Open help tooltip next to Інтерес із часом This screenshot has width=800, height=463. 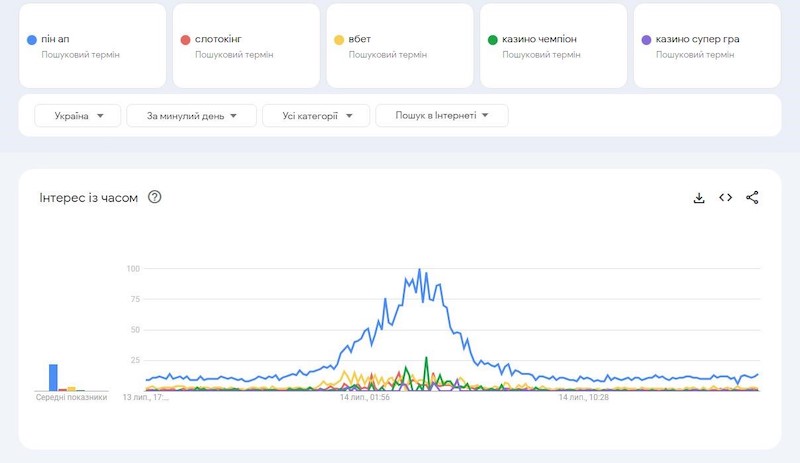click(x=155, y=197)
